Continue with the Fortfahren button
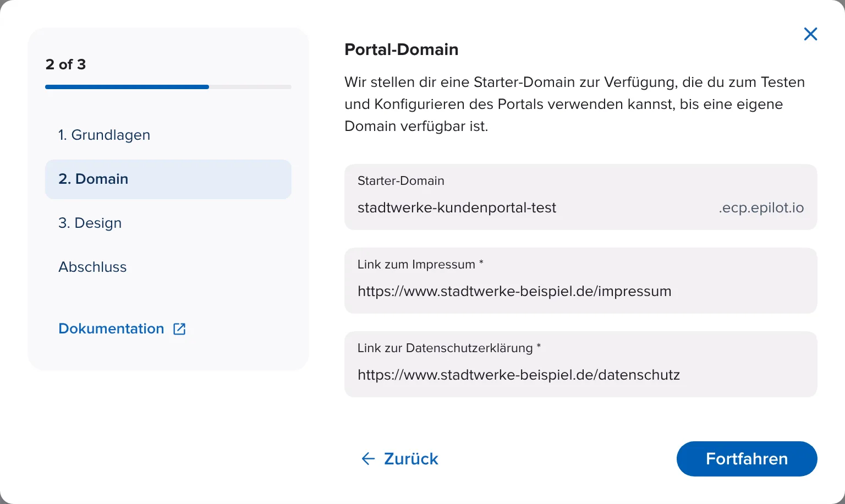845x504 pixels. click(x=747, y=459)
